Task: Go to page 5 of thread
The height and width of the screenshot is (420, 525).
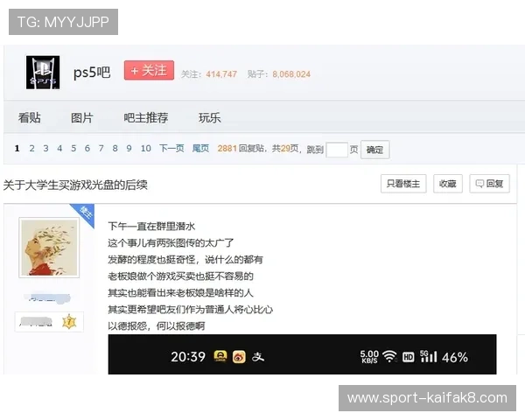Action: 73,148
